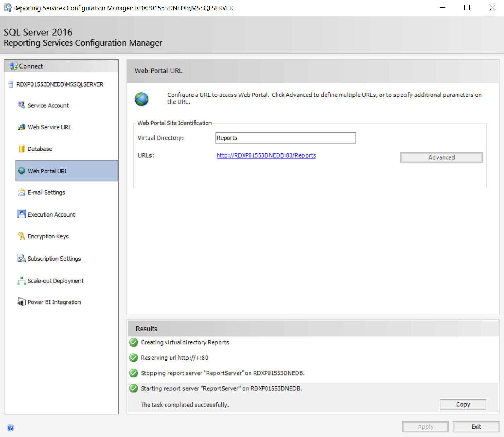Click the Encryption Keys icon

coord(22,236)
